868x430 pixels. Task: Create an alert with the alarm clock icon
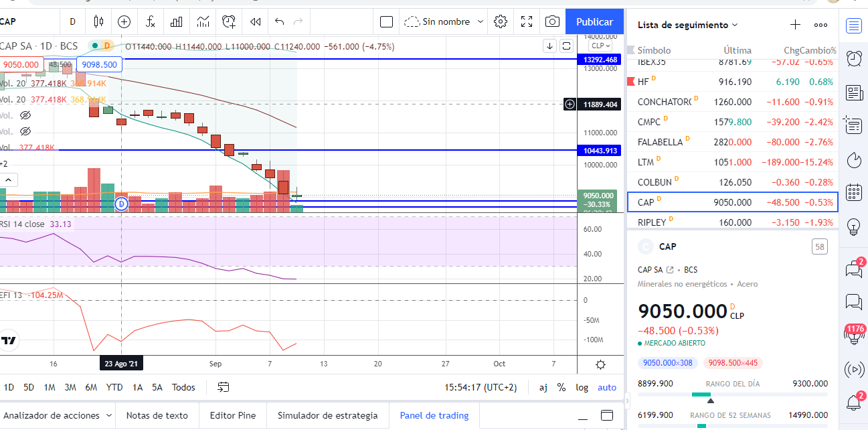tap(229, 21)
